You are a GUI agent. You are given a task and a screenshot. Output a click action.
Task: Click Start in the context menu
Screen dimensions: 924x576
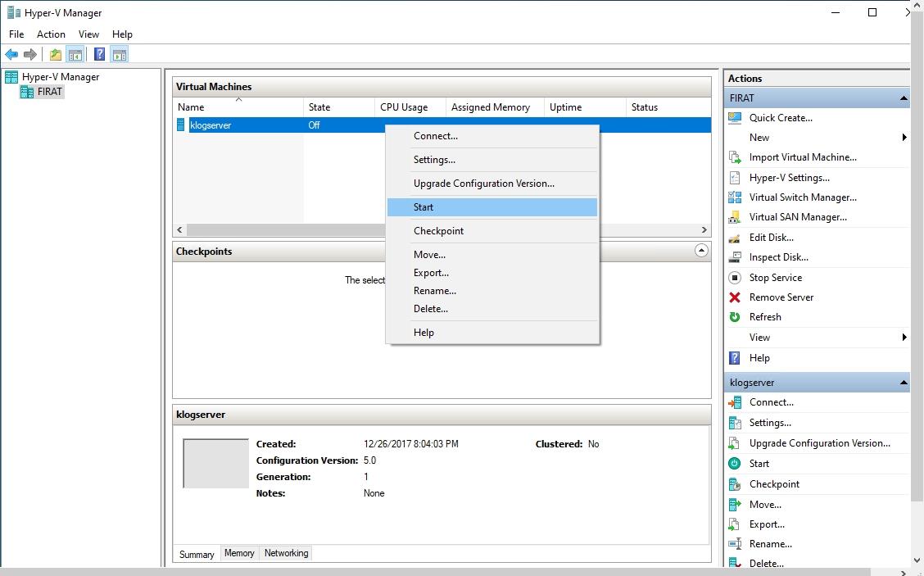492,207
